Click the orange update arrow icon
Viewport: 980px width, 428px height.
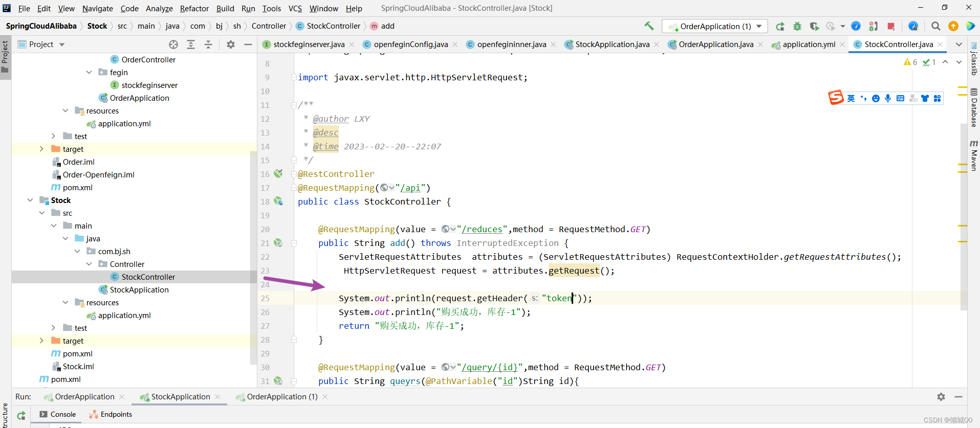coord(953,26)
